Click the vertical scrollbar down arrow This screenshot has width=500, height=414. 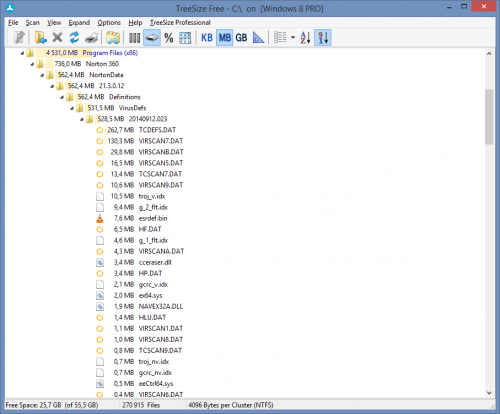[489, 393]
